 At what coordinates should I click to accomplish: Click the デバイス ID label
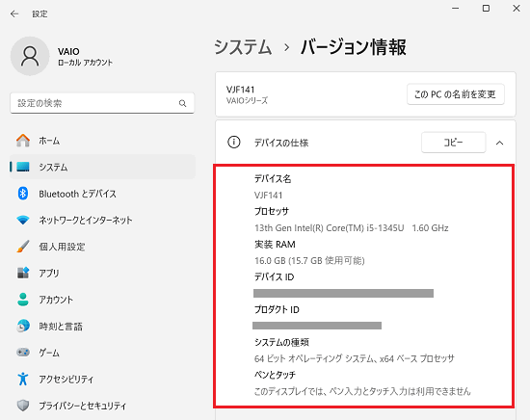(274, 277)
